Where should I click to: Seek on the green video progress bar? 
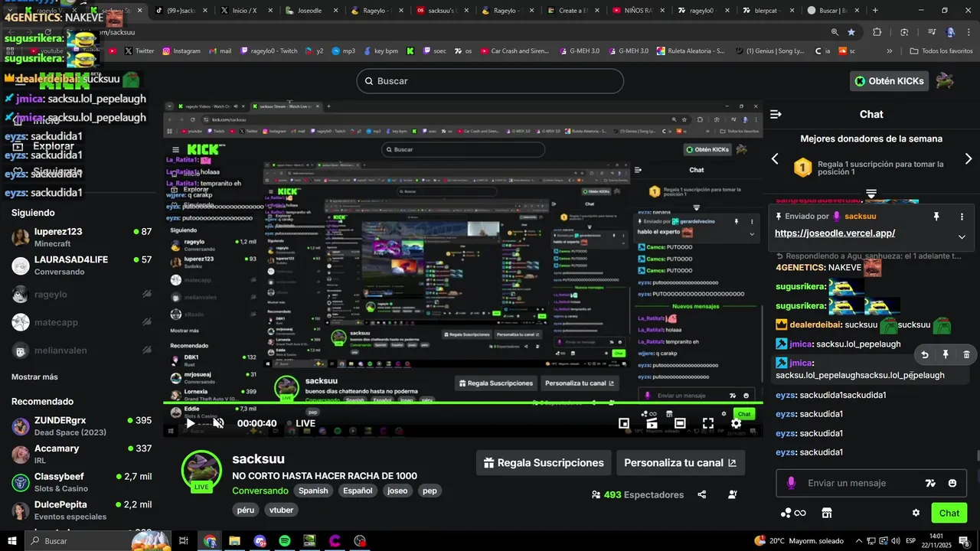pos(462,403)
